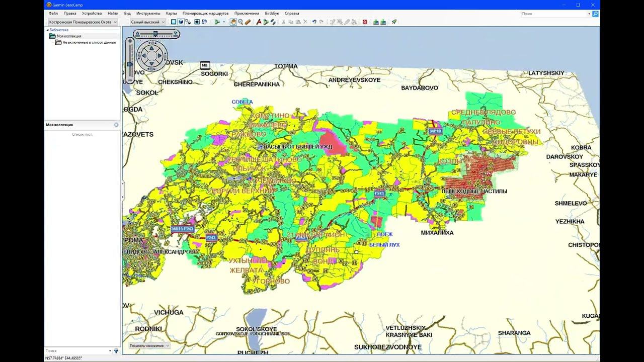Click the Поиск search field top right
Viewport: 644px width, 362px height.
click(x=553, y=14)
